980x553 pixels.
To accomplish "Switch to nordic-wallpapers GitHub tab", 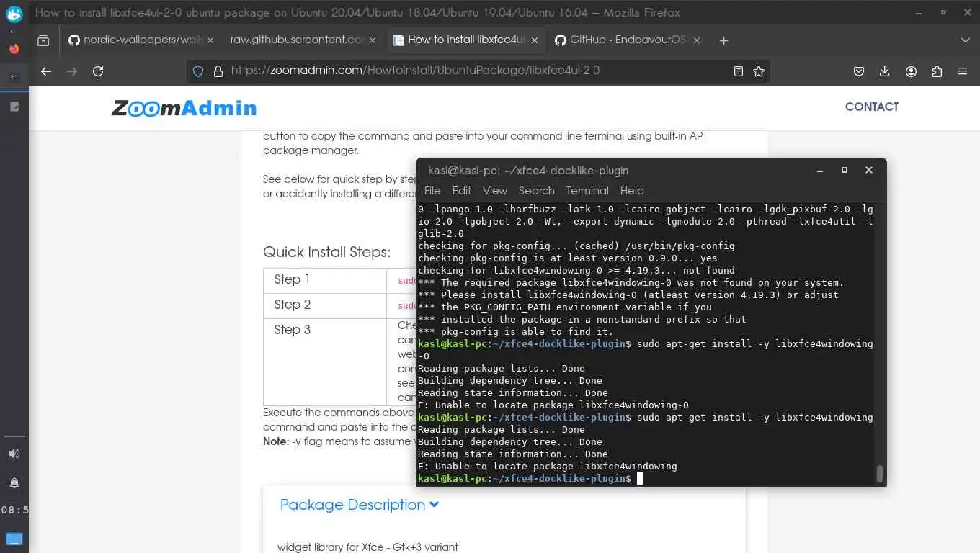I will (135, 40).
